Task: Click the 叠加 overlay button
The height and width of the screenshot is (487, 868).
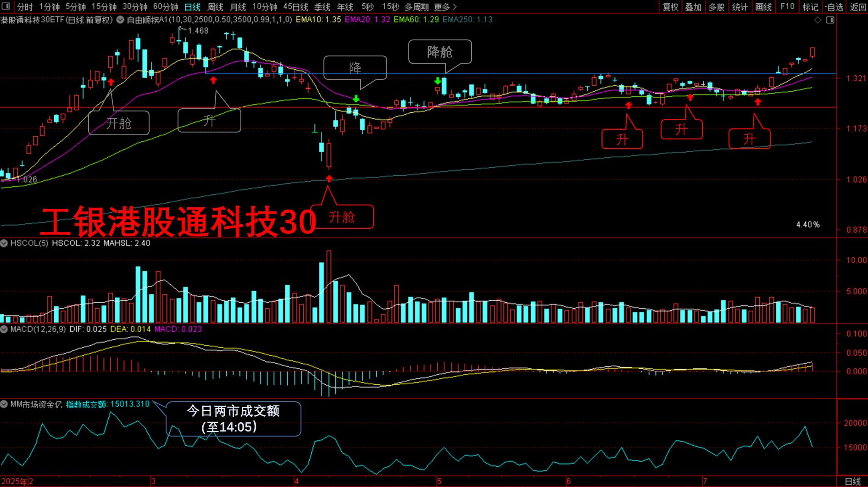Action: click(x=693, y=7)
